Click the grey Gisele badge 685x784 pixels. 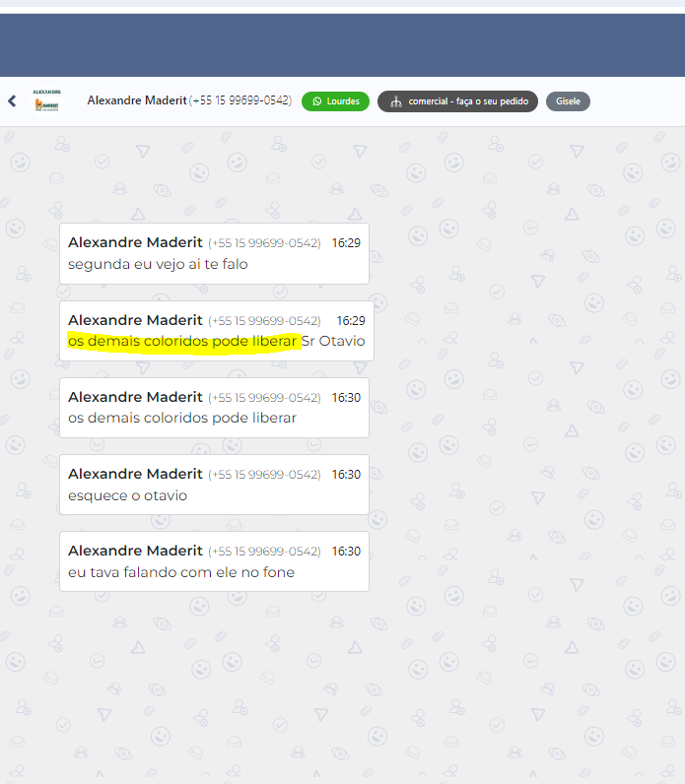[x=568, y=101]
